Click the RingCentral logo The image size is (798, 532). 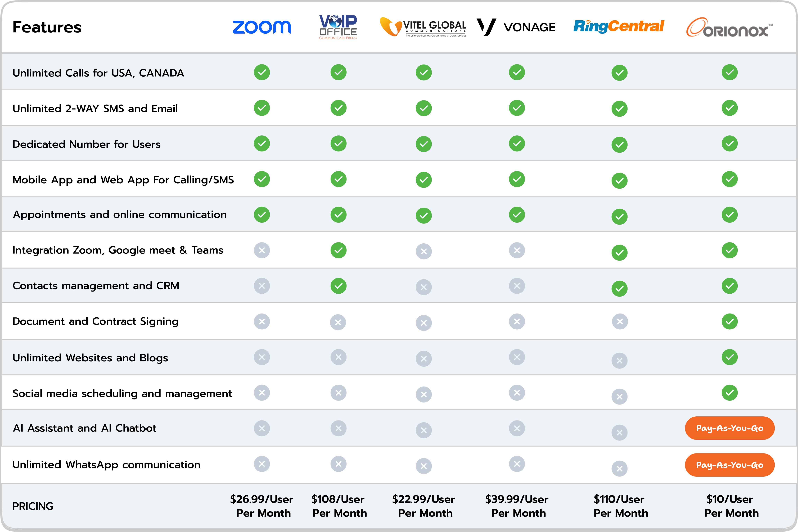click(x=618, y=26)
